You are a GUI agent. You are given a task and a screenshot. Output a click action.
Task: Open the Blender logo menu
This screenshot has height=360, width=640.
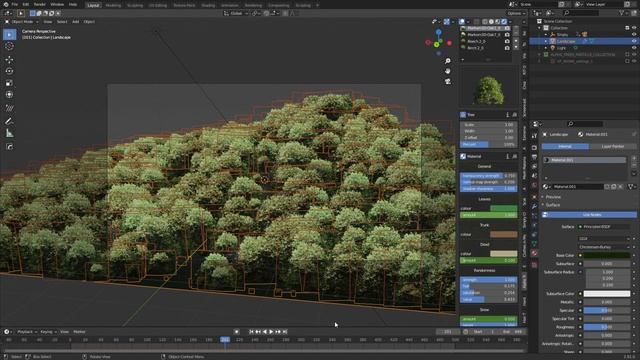tap(6, 4)
